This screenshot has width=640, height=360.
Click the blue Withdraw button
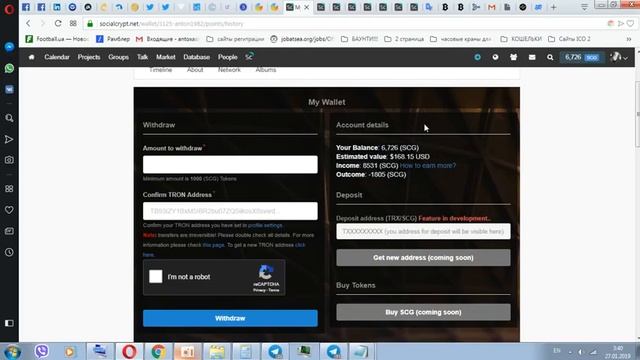coord(230,318)
